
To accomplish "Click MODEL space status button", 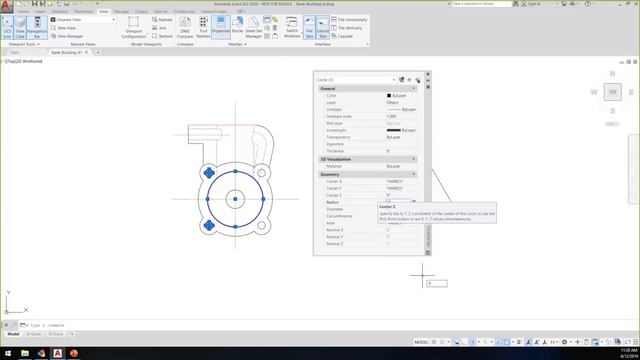I will pos(421,342).
